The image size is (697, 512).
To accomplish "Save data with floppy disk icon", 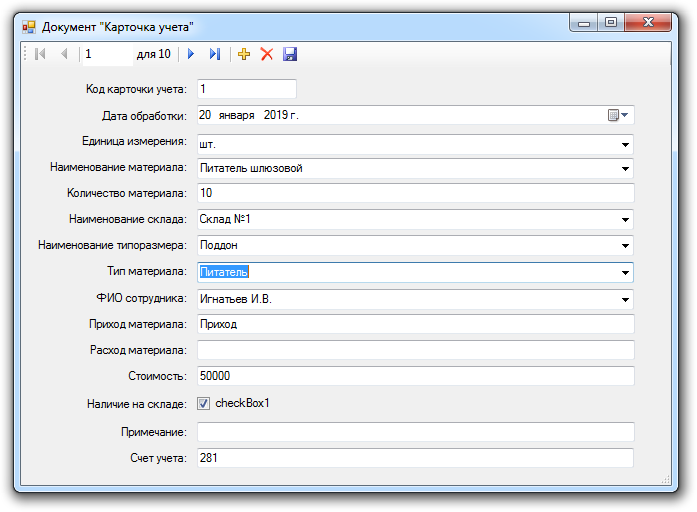I will [x=290, y=54].
